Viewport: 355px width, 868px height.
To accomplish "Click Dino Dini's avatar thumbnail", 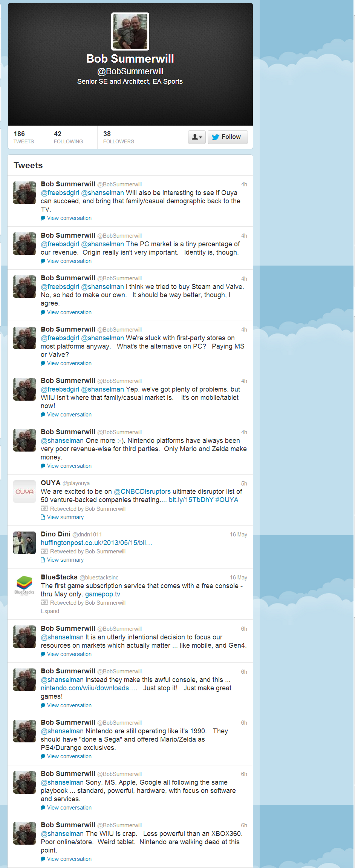I will 24,543.
